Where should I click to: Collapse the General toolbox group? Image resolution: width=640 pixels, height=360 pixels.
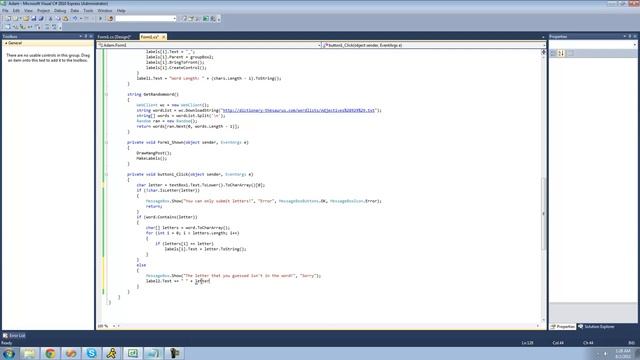click(6, 43)
